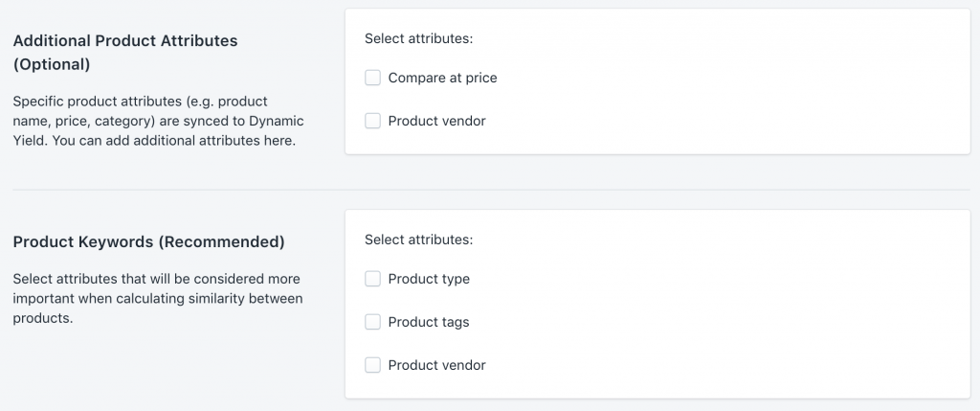Click blank area right of Compare at price
Viewport: 980px width, 411px height.
point(718,78)
